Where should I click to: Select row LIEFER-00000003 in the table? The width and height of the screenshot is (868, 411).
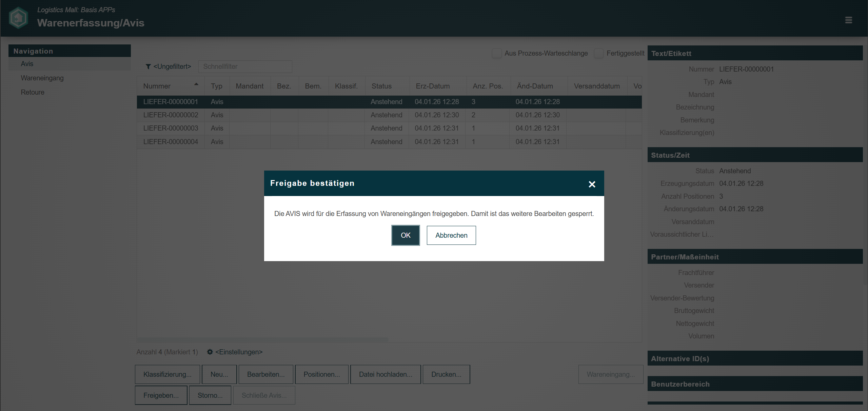171,128
